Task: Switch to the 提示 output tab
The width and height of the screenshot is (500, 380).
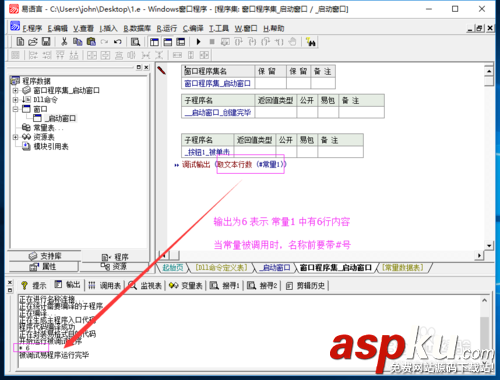Action: [x=34, y=285]
